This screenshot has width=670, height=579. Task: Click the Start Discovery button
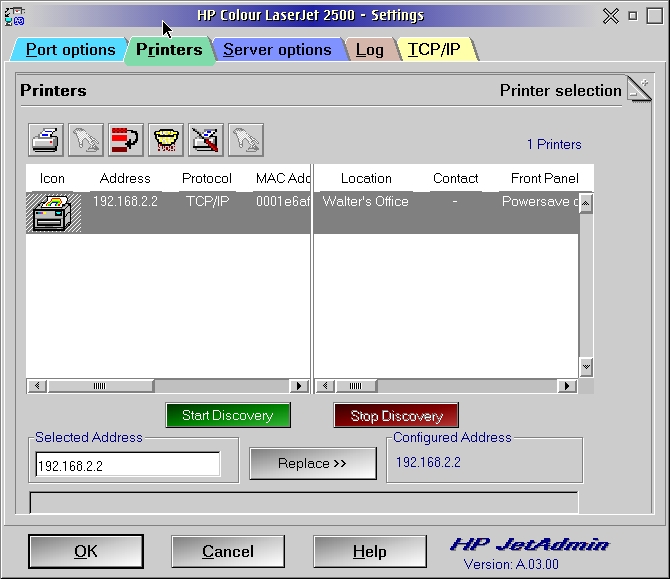228,415
